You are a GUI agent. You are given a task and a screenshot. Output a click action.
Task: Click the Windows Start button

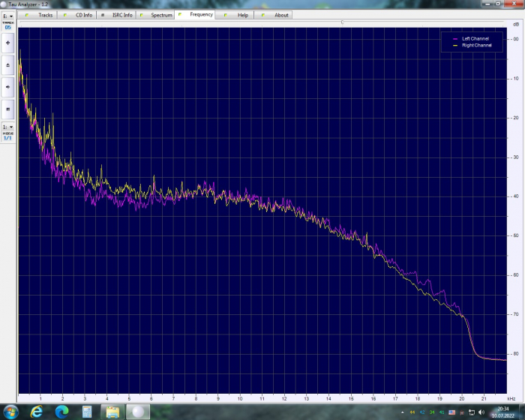(x=10, y=412)
